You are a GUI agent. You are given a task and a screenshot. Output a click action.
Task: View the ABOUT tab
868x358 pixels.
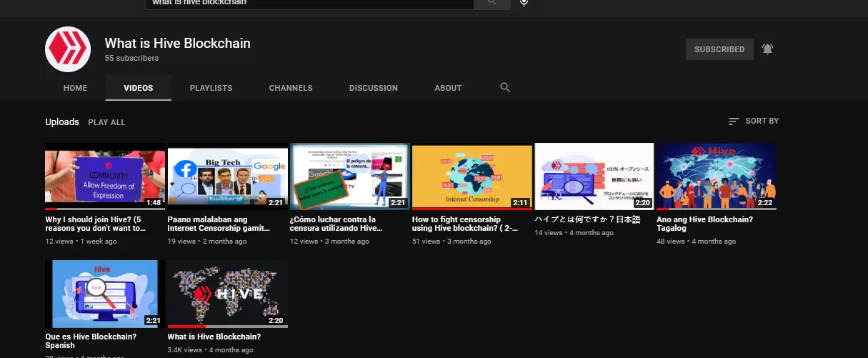coord(448,88)
